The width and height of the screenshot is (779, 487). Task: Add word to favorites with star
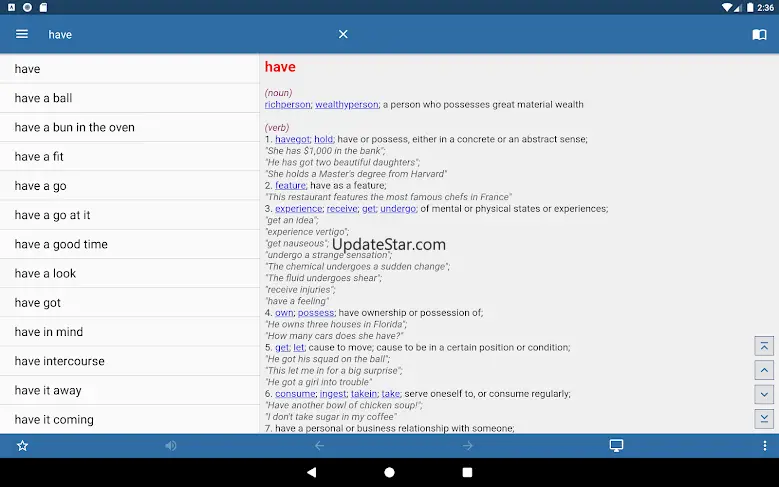pos(22,446)
